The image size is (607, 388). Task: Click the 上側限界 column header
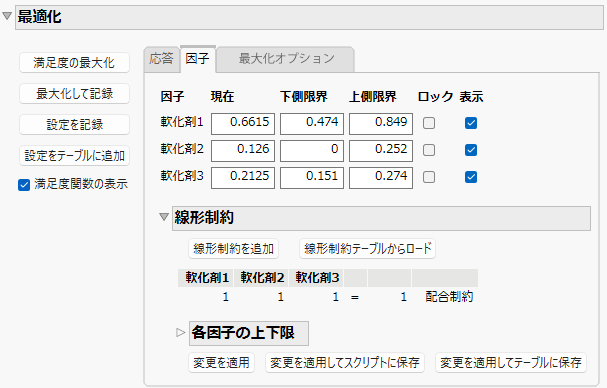pyautogui.click(x=373, y=96)
